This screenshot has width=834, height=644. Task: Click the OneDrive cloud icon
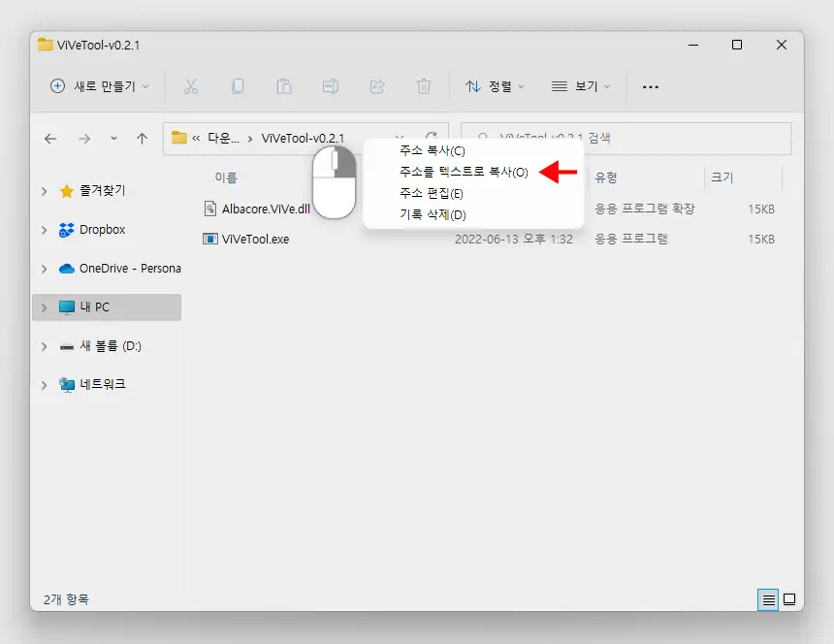coord(67,269)
